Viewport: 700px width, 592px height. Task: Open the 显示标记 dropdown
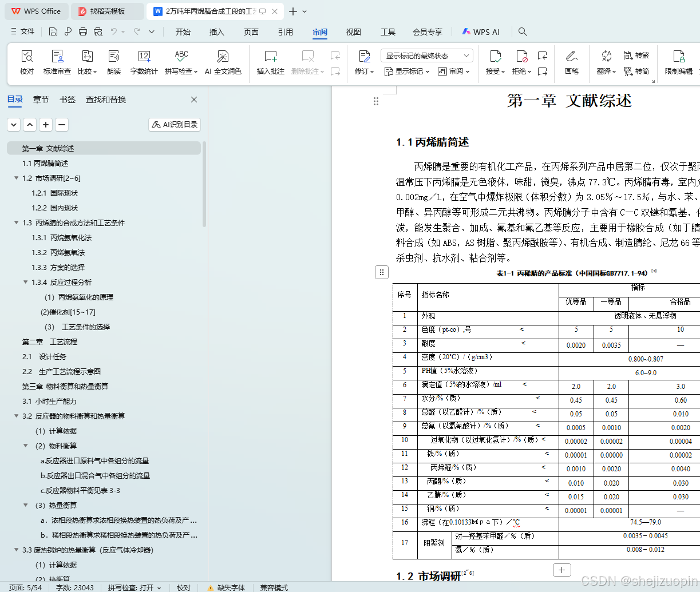click(x=406, y=71)
